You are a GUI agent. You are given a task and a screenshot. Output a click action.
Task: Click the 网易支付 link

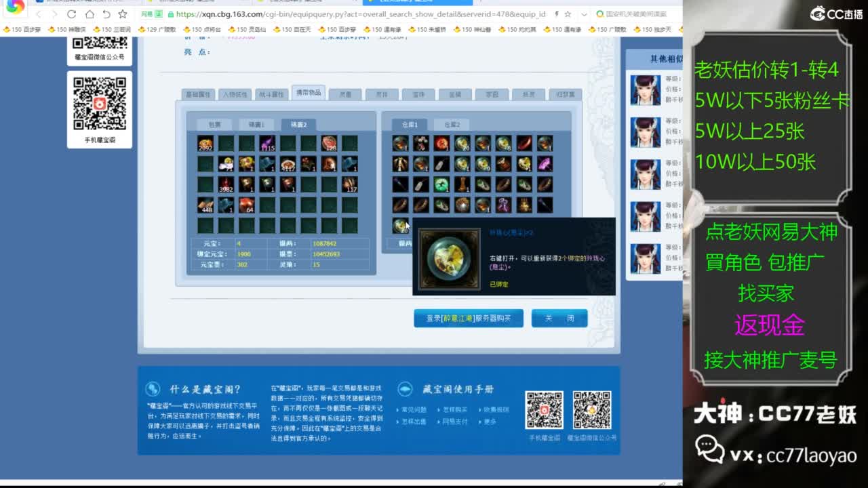tap(454, 422)
